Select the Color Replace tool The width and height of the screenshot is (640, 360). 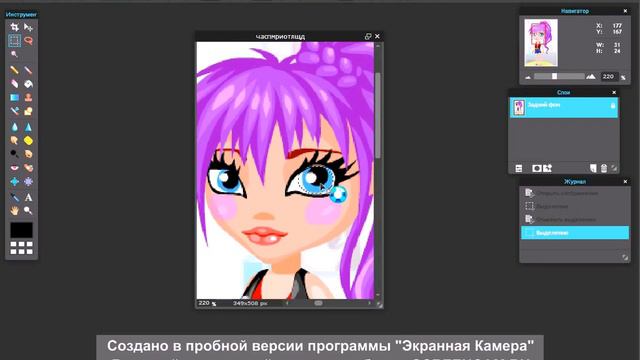14,111
